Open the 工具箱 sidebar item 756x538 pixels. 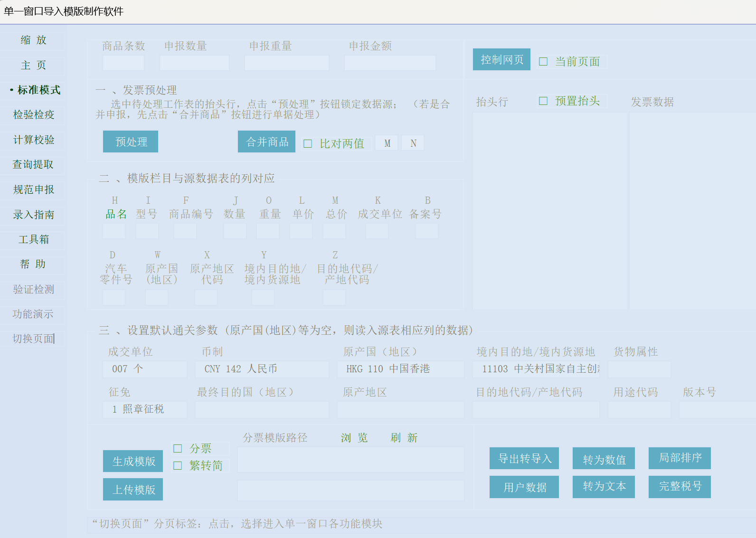click(x=34, y=240)
